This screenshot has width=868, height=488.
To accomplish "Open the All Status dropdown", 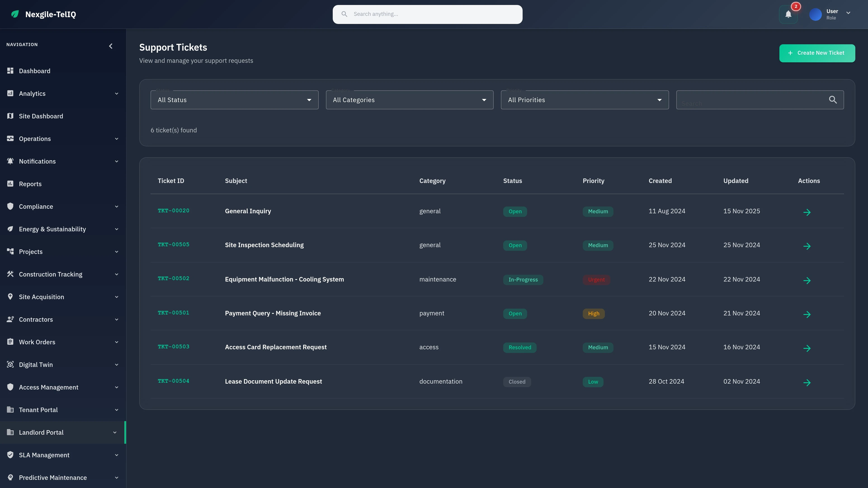I will point(234,100).
